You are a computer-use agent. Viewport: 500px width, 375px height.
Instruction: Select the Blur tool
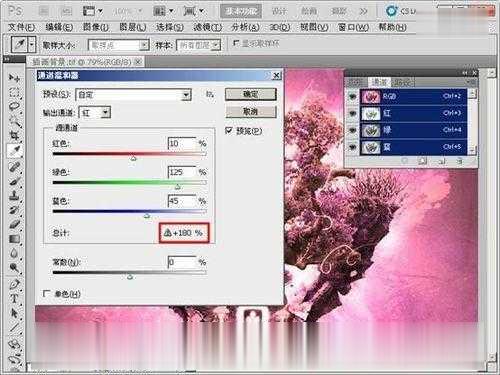14,253
